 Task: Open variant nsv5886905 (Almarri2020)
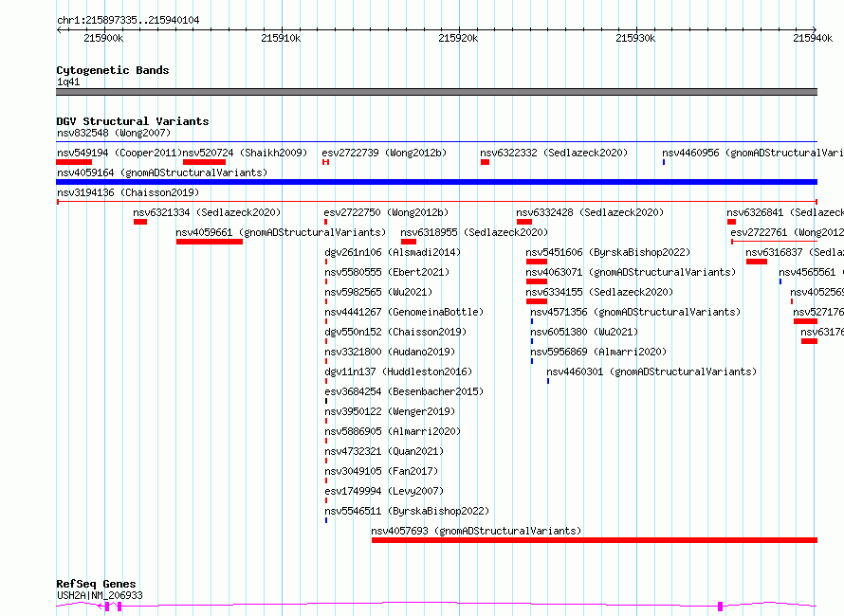point(393,431)
